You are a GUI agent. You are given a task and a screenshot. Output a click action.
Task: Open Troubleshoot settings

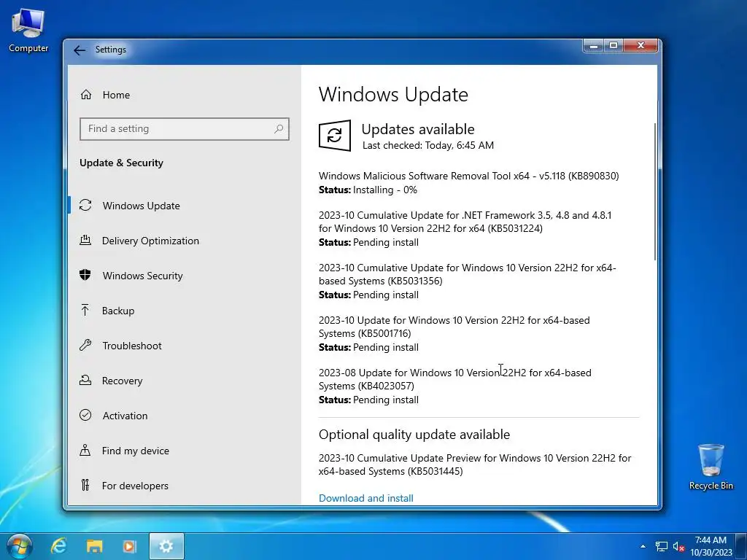132,346
